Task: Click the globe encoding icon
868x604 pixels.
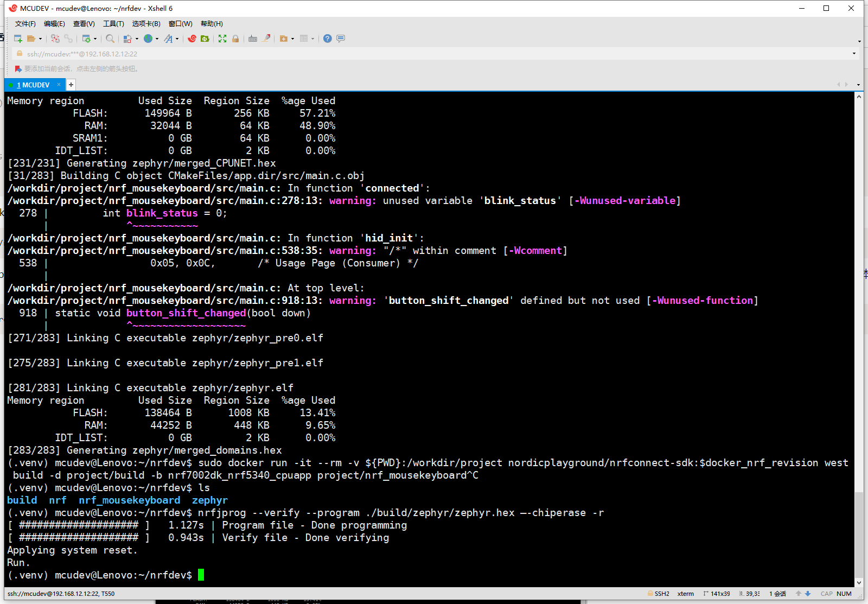Action: pyautogui.click(x=148, y=39)
